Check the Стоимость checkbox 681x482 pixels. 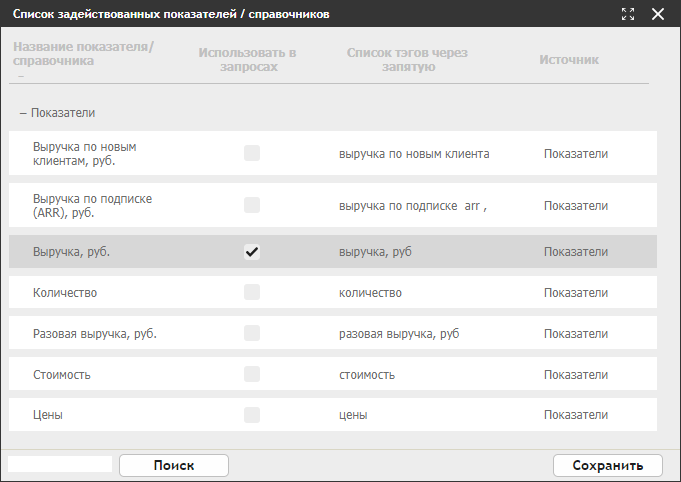click(252, 374)
